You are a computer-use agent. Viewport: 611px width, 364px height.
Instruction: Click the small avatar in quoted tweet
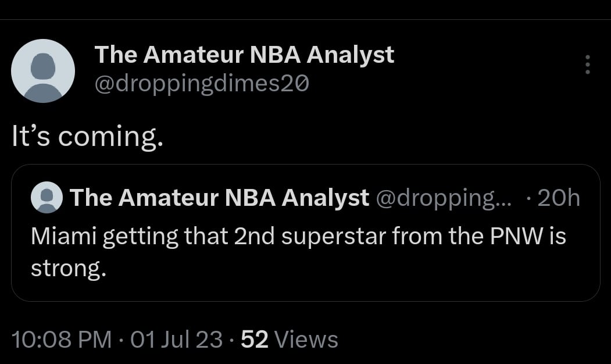click(47, 198)
